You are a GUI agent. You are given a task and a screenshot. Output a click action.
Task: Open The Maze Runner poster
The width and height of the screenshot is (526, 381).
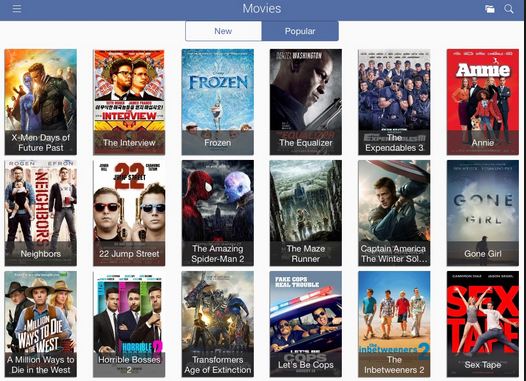(x=306, y=213)
